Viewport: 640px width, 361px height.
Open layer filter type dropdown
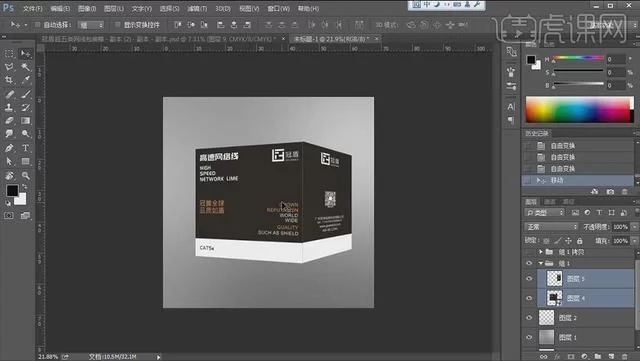[544, 213]
